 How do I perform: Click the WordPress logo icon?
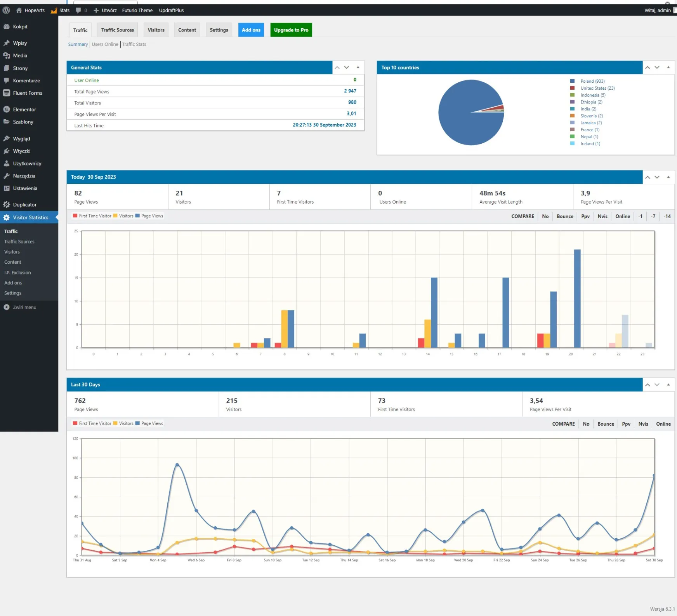pyautogui.click(x=6, y=10)
